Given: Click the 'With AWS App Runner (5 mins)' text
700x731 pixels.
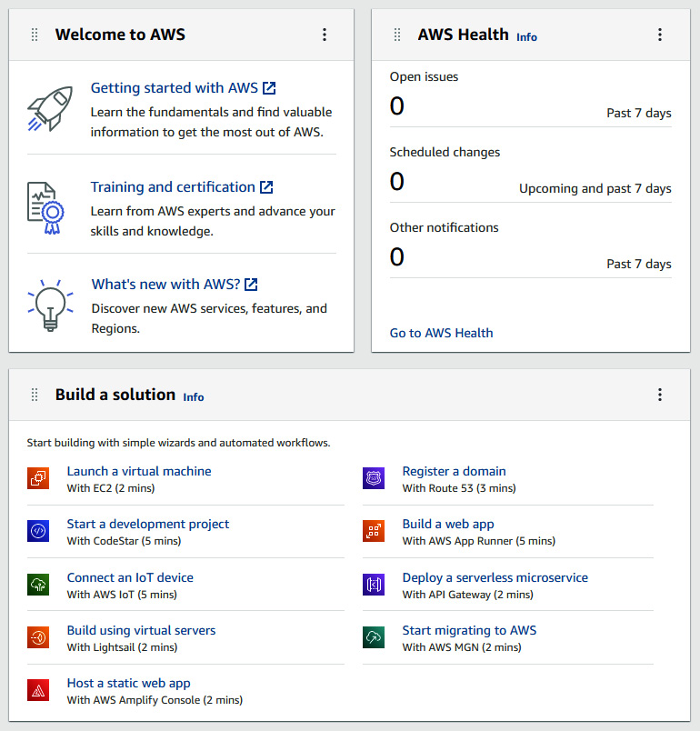Looking at the screenshot, I should [x=479, y=541].
